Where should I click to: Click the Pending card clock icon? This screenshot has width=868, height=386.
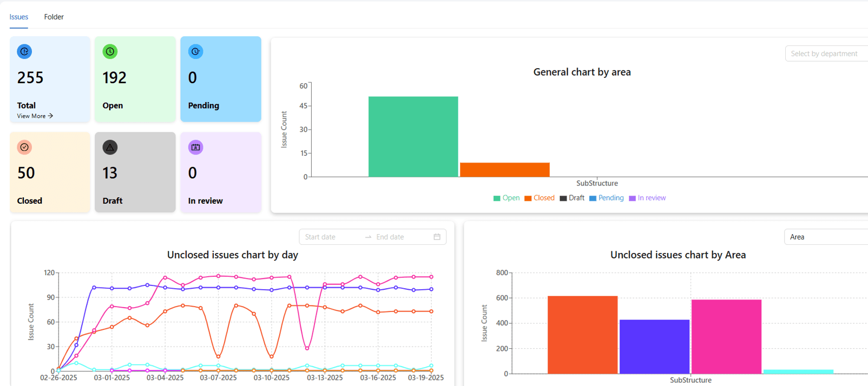tap(195, 51)
